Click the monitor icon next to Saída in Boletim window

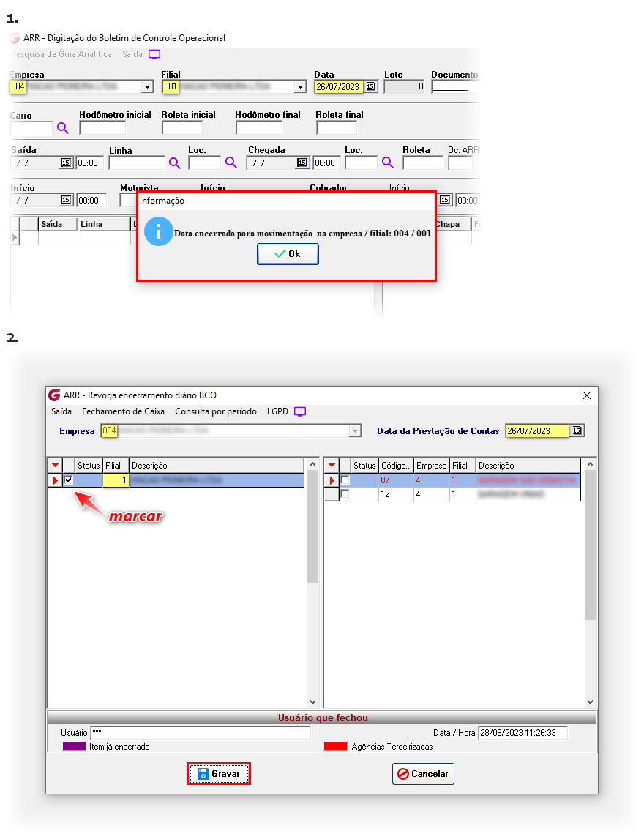click(x=154, y=54)
